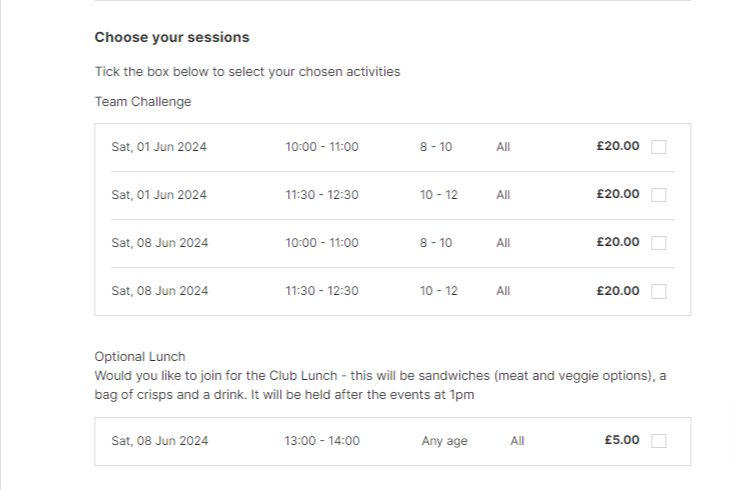Click the 13:00 - 14:00 lunch time
The image size is (735, 490).
[x=322, y=441]
